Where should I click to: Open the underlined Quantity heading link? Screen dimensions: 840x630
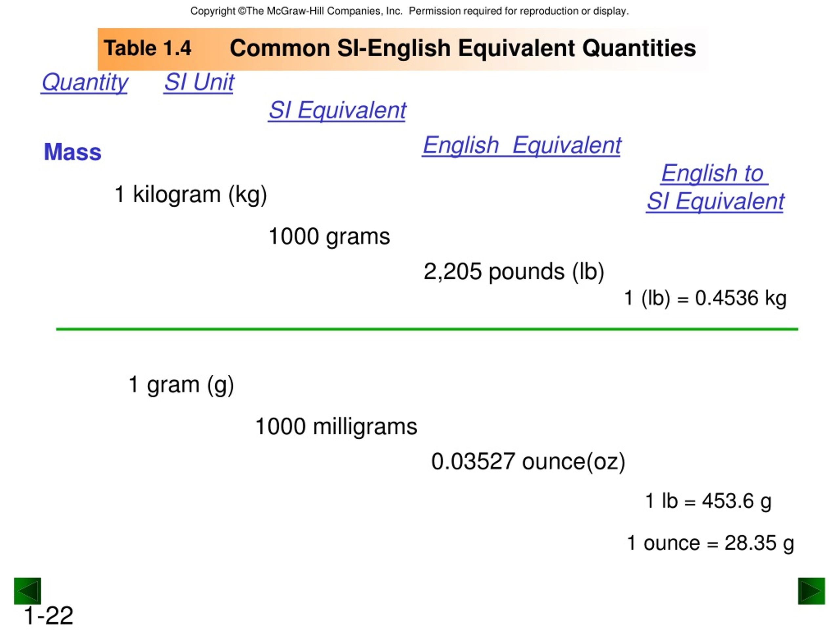tap(85, 82)
